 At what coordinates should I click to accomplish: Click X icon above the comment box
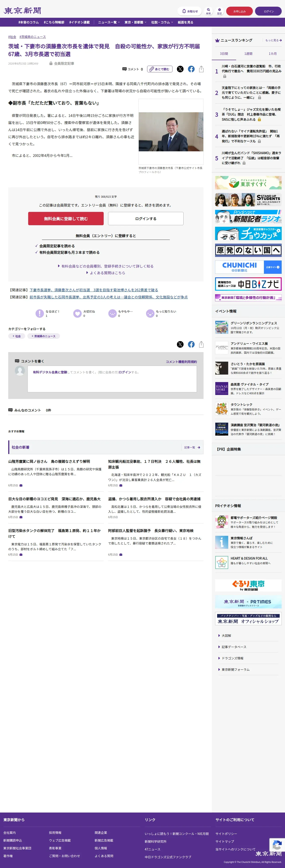[180, 344]
